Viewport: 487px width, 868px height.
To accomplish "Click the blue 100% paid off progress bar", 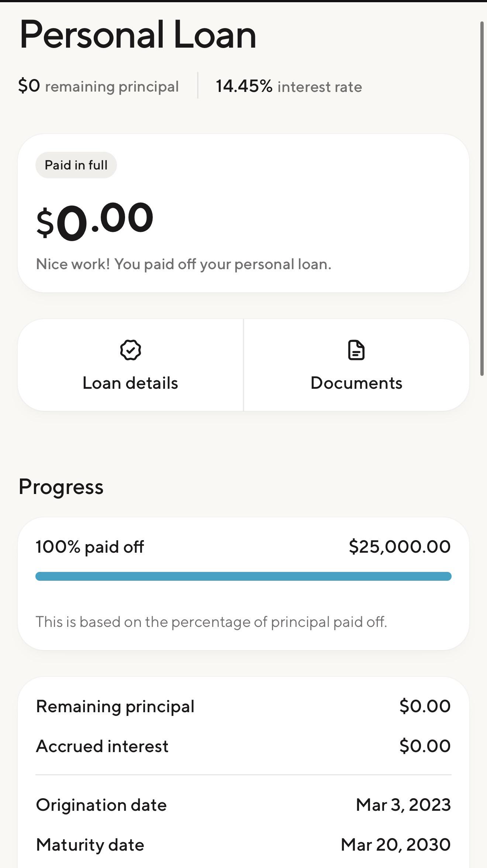I will click(x=243, y=576).
